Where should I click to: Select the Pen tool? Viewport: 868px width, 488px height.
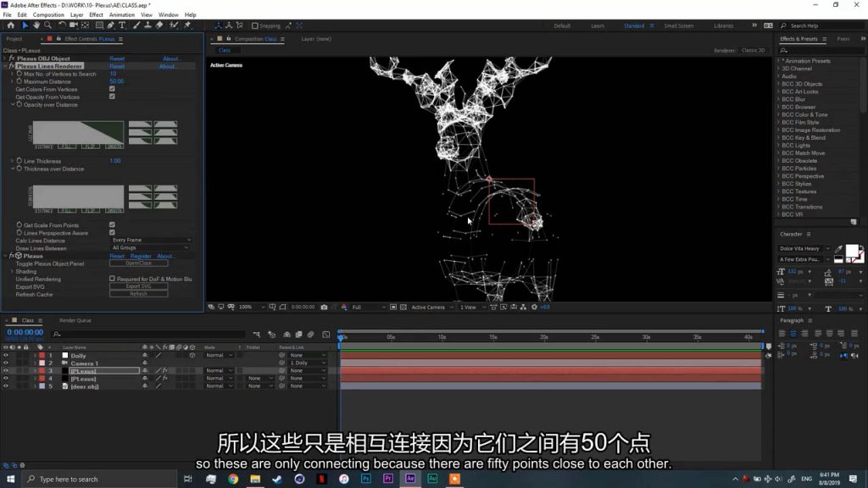111,25
